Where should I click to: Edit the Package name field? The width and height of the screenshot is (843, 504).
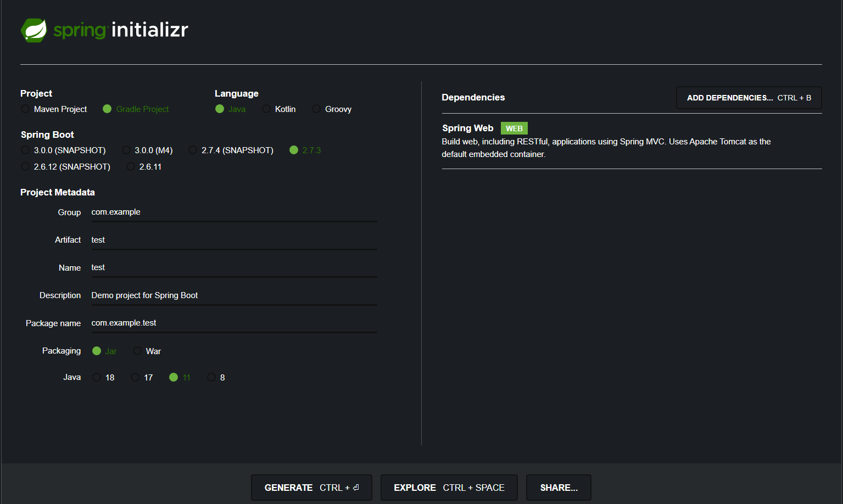pyautogui.click(x=234, y=323)
